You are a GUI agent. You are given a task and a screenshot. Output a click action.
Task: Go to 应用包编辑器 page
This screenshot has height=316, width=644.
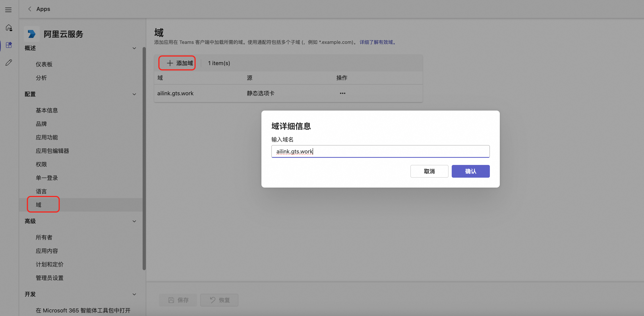(x=52, y=151)
